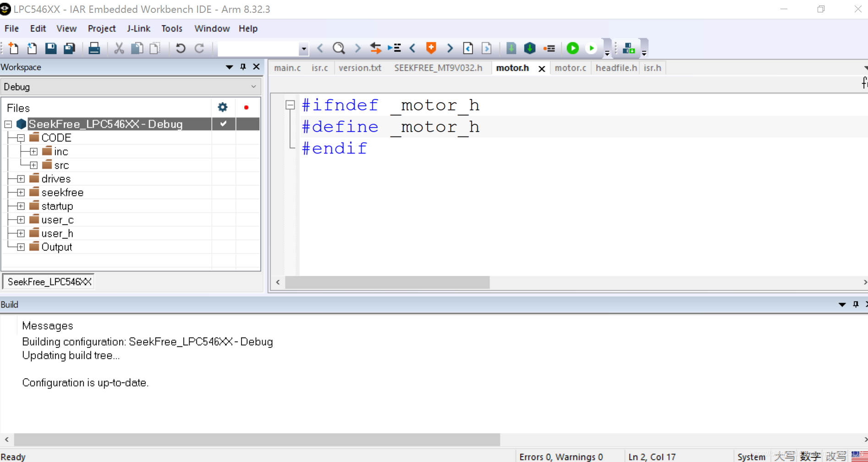Close the Workspace panel
Image resolution: width=868 pixels, height=462 pixels.
point(256,67)
